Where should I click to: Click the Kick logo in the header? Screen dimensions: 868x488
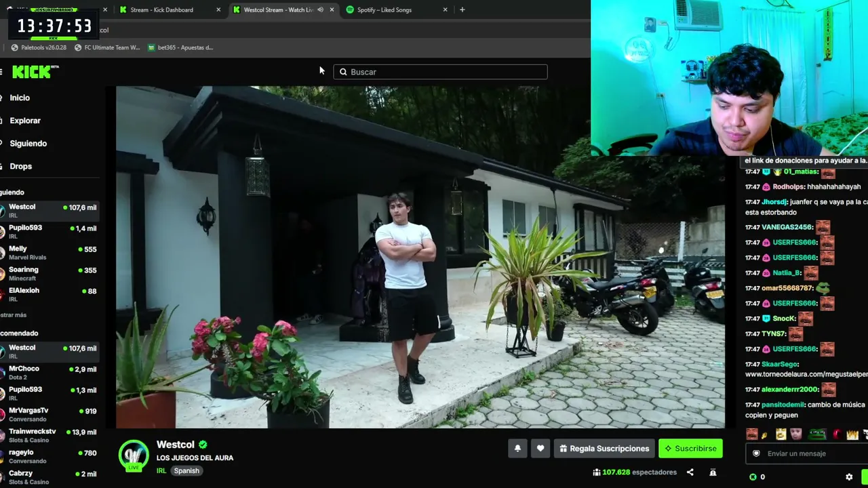[35, 72]
